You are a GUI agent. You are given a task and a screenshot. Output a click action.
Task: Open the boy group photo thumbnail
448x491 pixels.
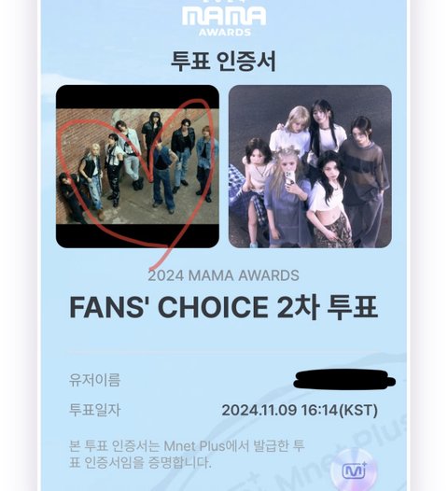(x=137, y=166)
